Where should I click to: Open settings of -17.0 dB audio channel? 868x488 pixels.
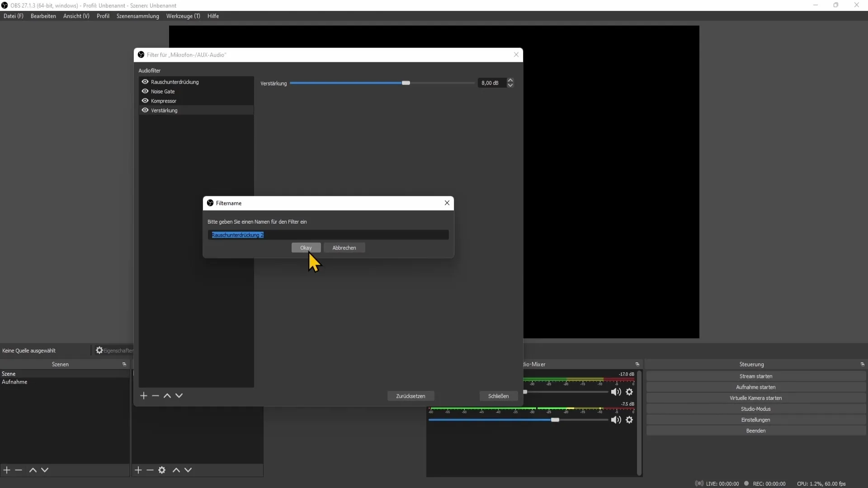[x=629, y=392]
